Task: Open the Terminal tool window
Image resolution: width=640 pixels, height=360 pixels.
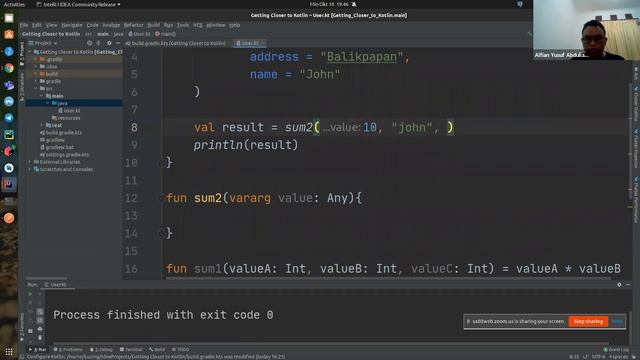Action: click(131, 350)
